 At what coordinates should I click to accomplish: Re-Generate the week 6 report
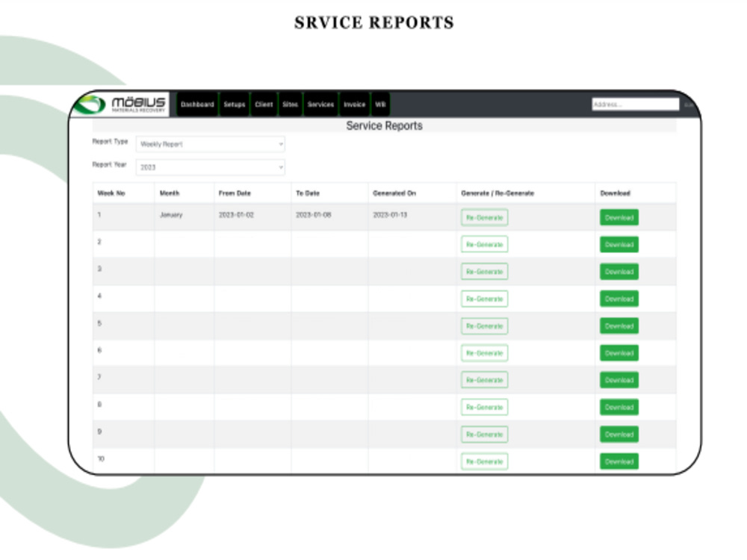[x=485, y=353]
